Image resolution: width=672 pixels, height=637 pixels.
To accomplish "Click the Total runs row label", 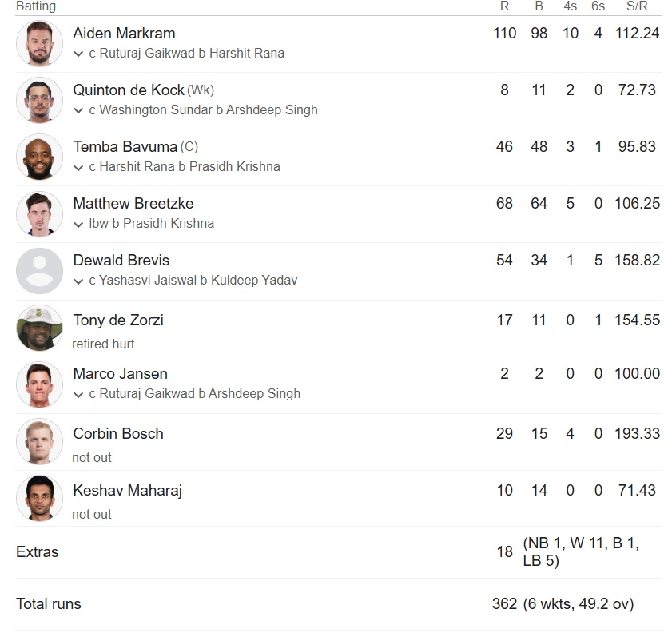I will [x=49, y=604].
